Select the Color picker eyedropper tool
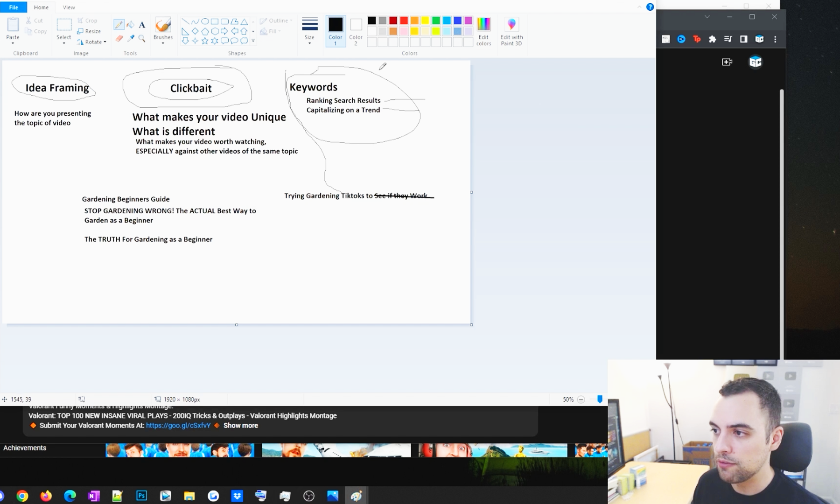This screenshot has height=504, width=840. coord(131,38)
